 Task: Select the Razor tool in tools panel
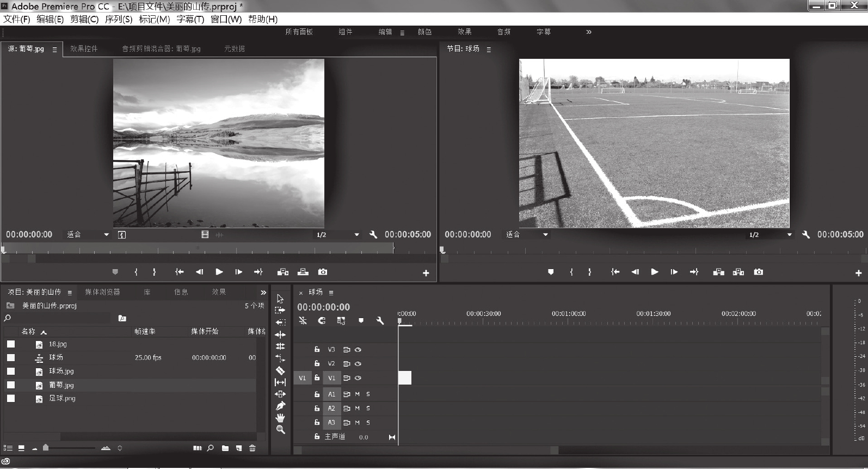click(x=280, y=370)
